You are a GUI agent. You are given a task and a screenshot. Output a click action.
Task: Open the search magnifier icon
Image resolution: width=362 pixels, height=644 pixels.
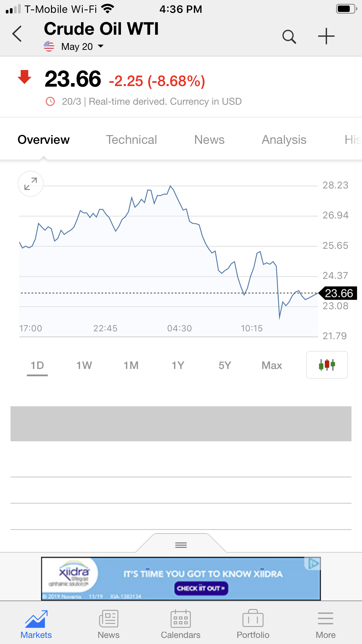click(x=289, y=37)
